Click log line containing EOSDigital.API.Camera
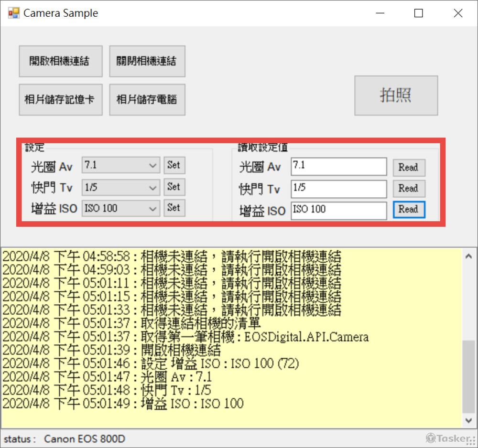 (185, 337)
